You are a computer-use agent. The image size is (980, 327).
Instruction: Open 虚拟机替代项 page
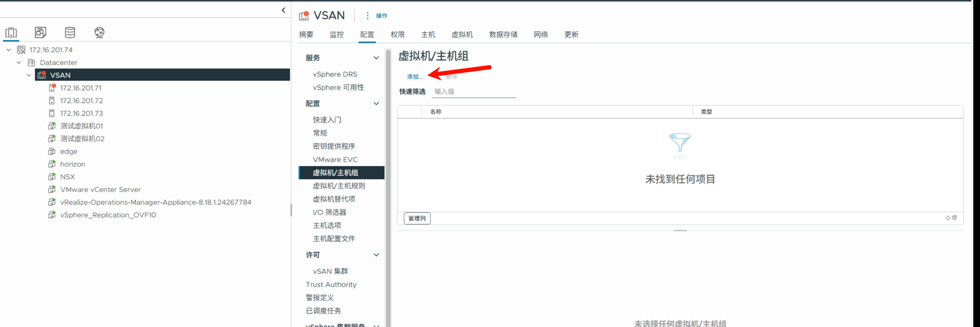coord(334,199)
